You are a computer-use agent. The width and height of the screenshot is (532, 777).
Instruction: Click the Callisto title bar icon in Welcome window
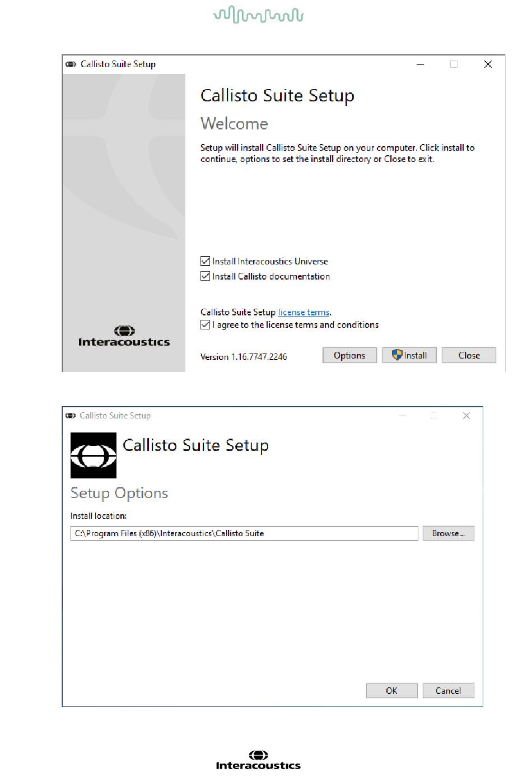[71, 64]
